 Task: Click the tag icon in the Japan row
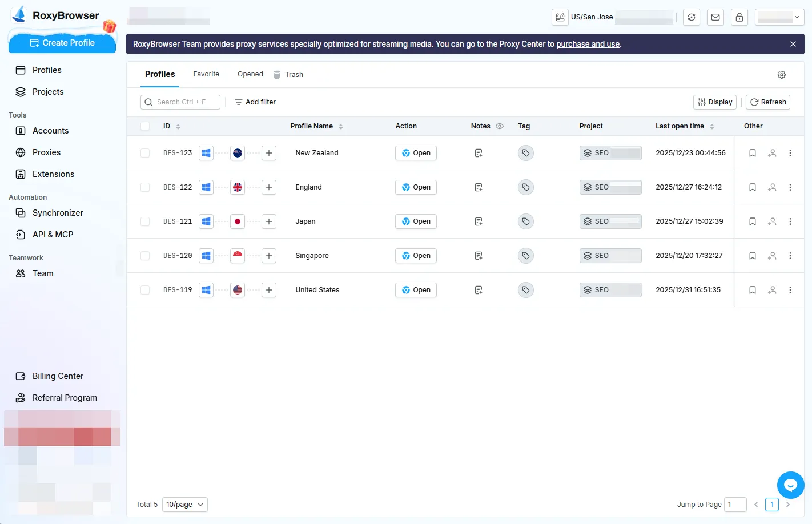tap(525, 221)
